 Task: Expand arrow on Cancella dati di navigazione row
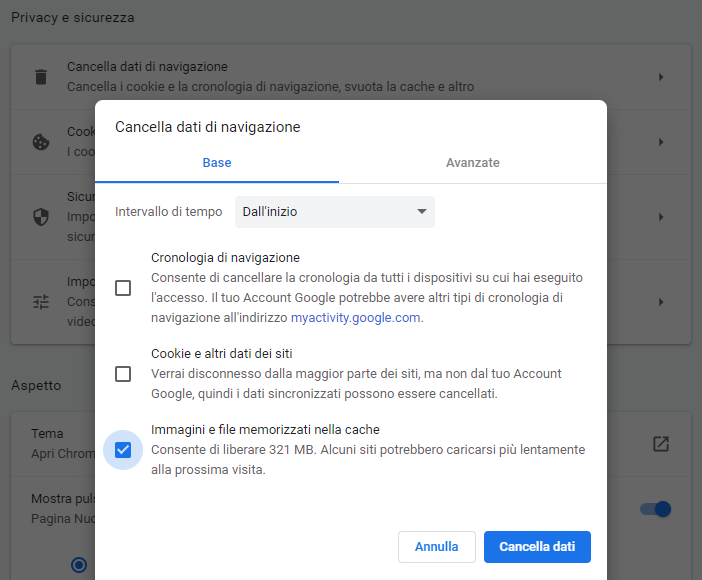[661, 77]
